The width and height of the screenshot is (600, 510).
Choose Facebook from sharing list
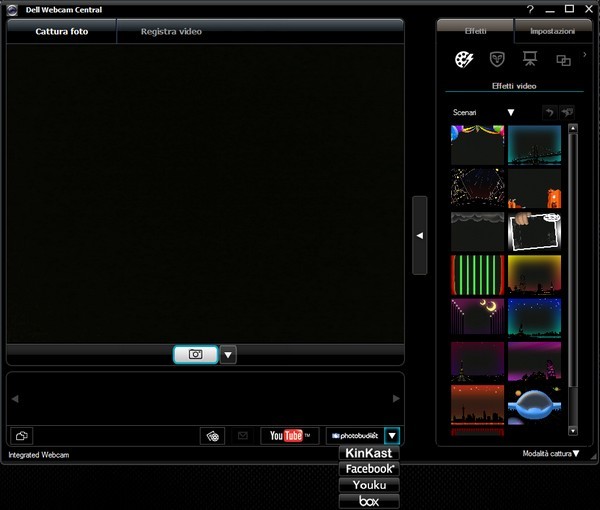pyautogui.click(x=370, y=468)
